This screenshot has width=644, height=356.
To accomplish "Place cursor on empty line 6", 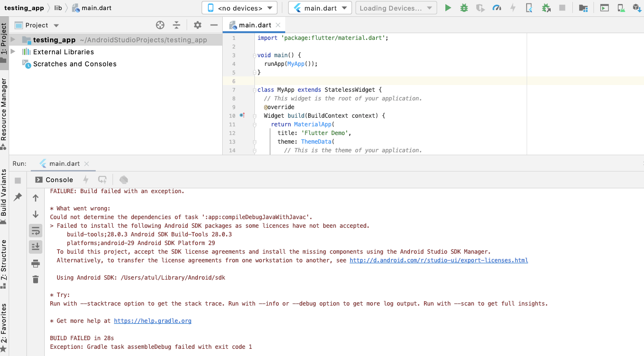I will point(433,81).
